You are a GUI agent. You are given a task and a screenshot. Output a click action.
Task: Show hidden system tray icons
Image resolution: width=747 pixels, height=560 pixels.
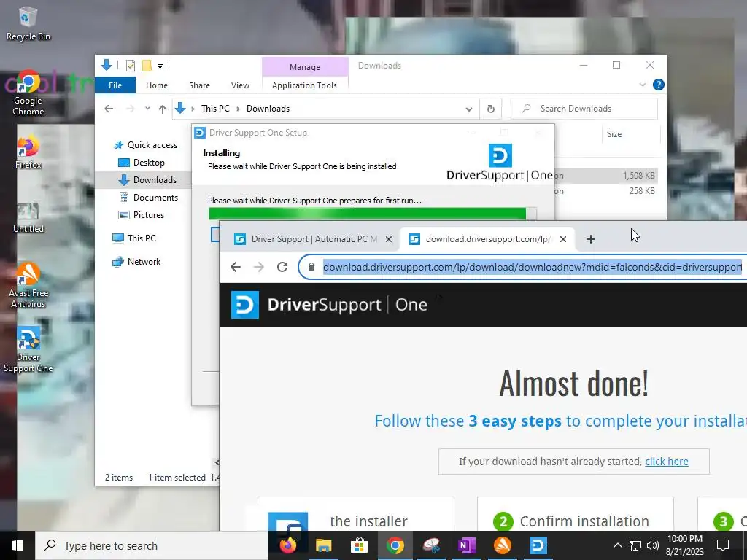(x=617, y=545)
